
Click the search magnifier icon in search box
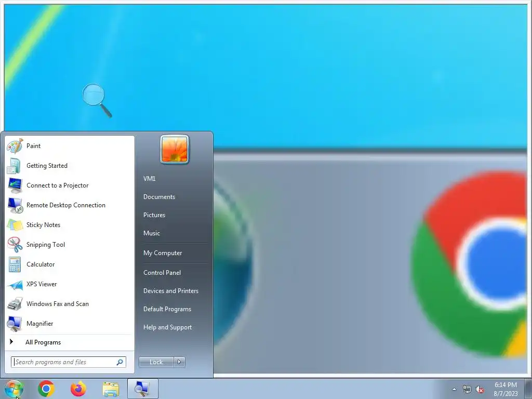pos(120,362)
